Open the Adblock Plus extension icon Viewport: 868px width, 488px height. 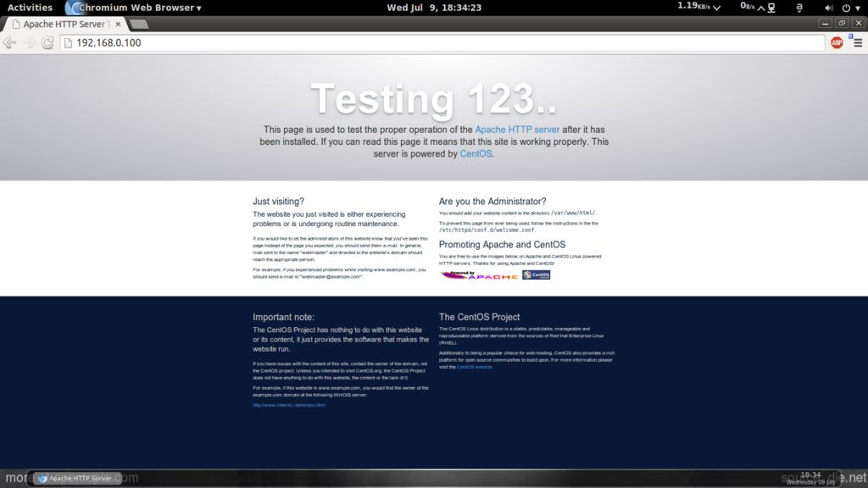(x=837, y=42)
